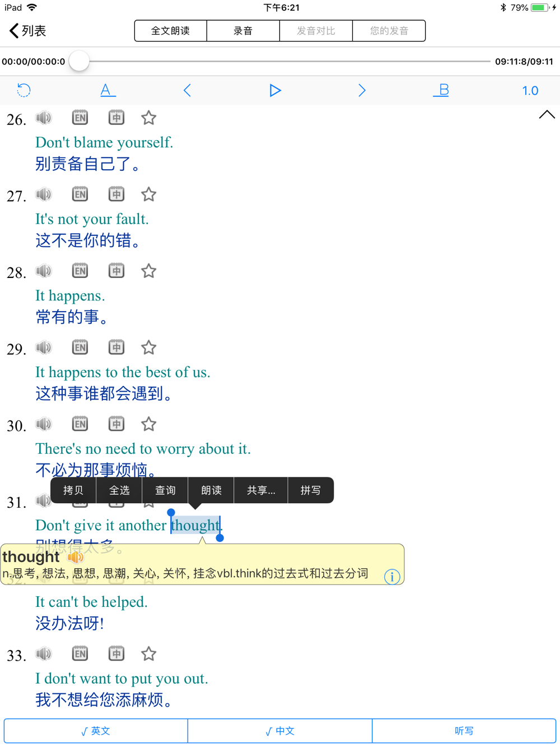
Task: Toggle Chinese text for sentence 26
Action: pyautogui.click(x=116, y=118)
